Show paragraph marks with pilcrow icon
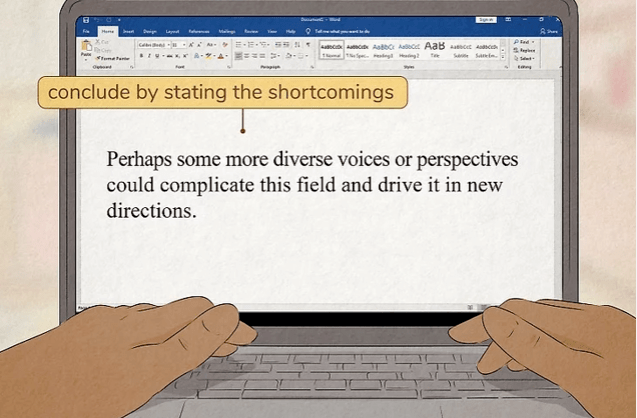637x418 pixels. coord(308,45)
